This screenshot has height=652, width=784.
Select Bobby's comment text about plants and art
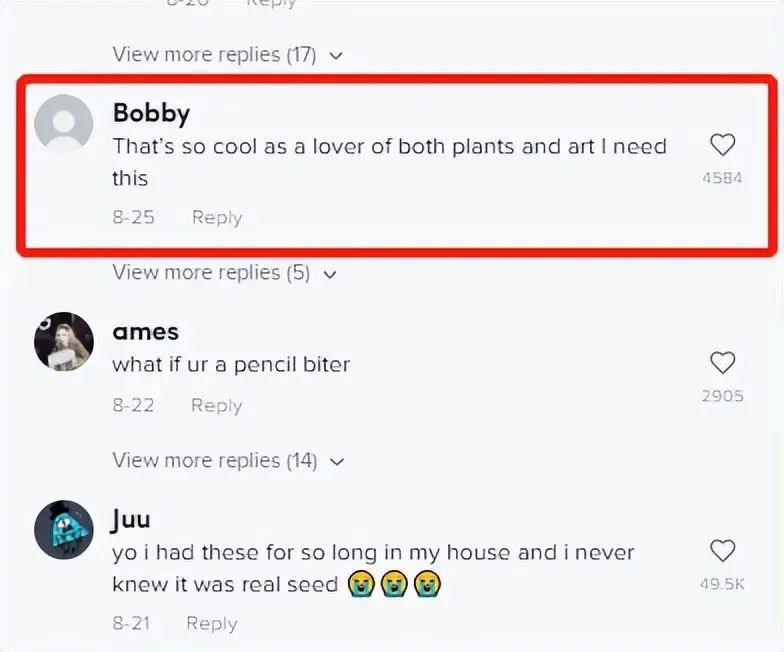(x=389, y=146)
